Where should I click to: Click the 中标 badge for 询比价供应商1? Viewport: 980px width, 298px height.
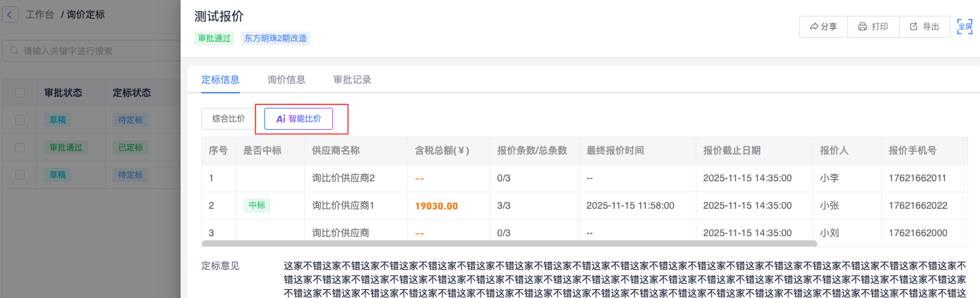(256, 205)
